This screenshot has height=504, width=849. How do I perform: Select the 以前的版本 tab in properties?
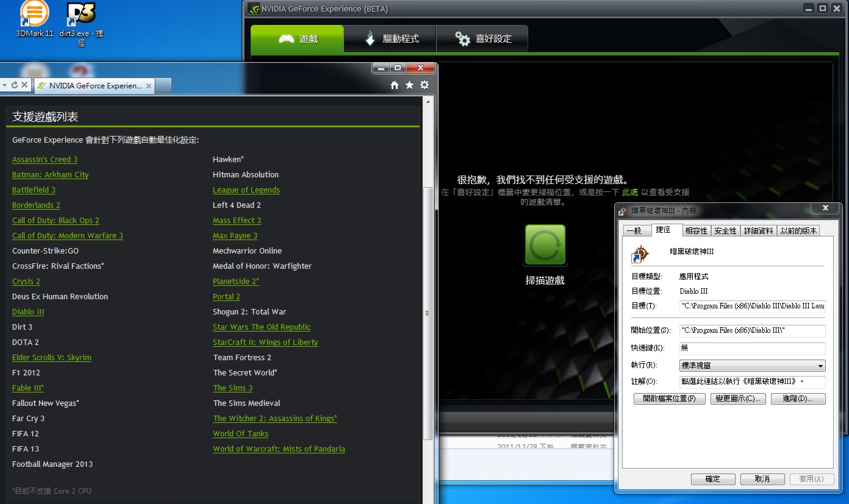798,230
